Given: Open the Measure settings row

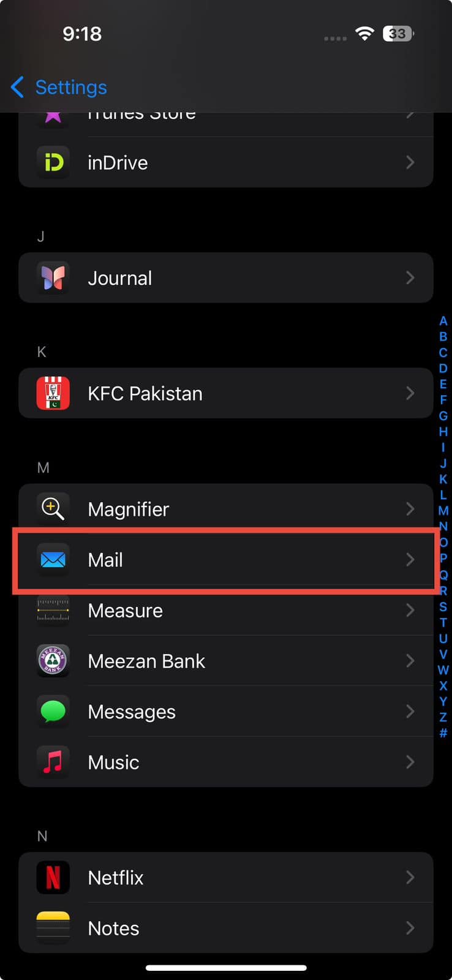Looking at the screenshot, I should click(x=226, y=610).
